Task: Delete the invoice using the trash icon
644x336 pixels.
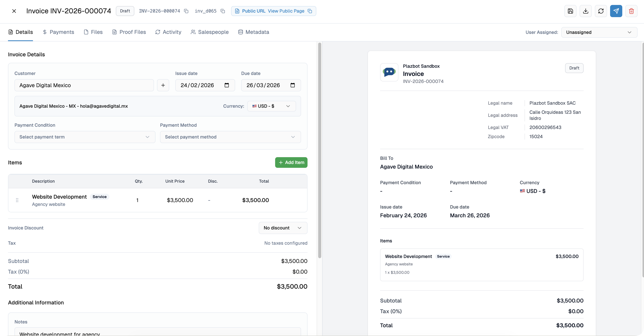Action: pyautogui.click(x=631, y=11)
